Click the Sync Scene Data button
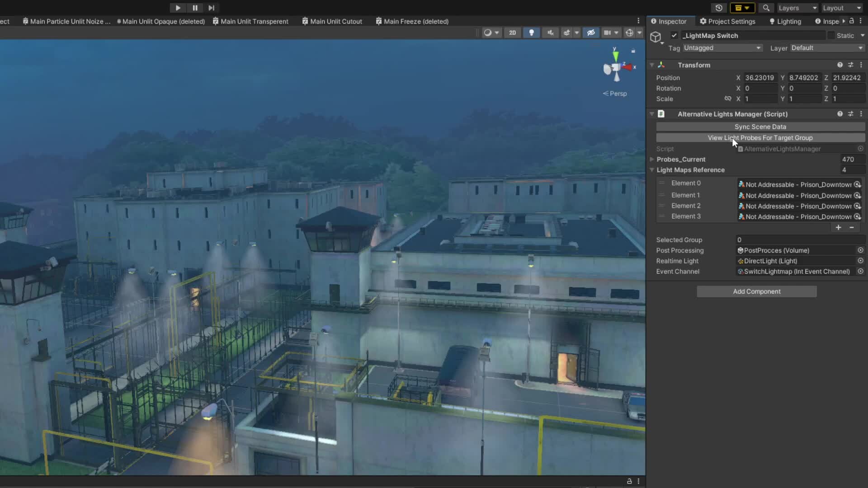The height and width of the screenshot is (488, 868). (760, 127)
